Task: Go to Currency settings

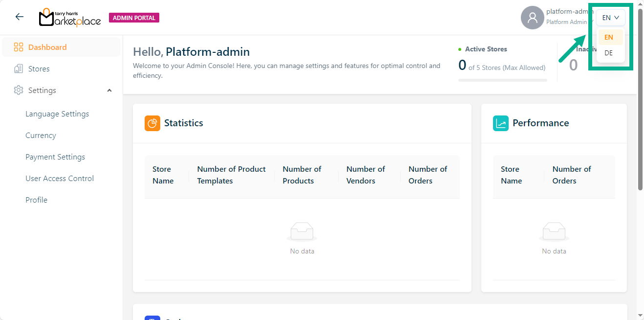Action: point(41,136)
